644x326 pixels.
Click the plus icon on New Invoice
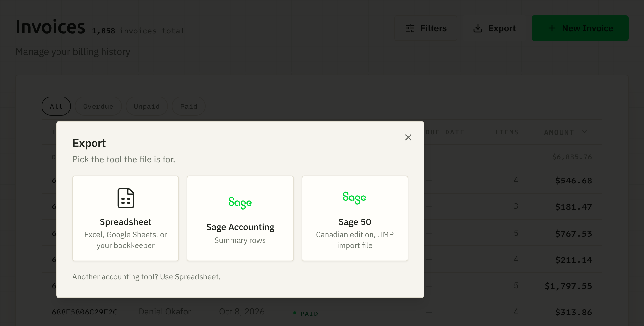(x=552, y=28)
